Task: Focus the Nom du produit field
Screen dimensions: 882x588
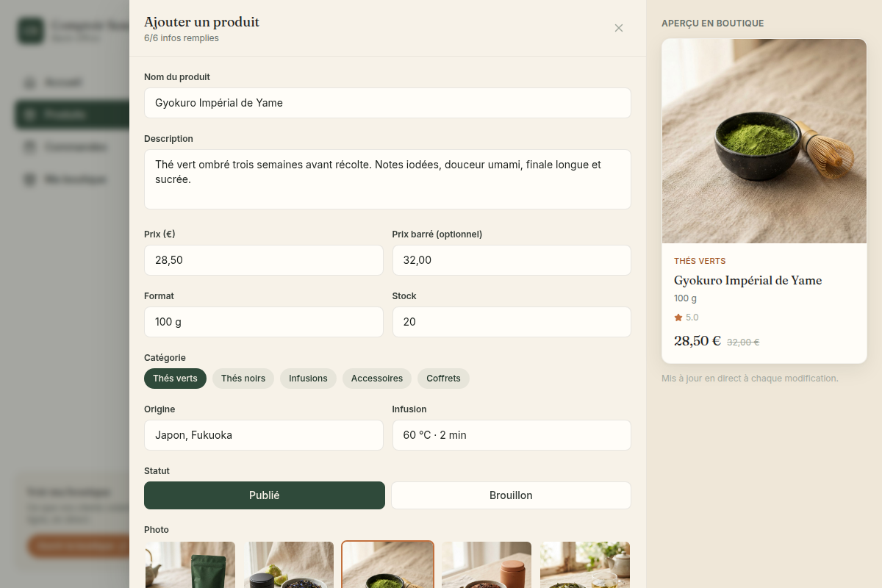Action: point(387,103)
